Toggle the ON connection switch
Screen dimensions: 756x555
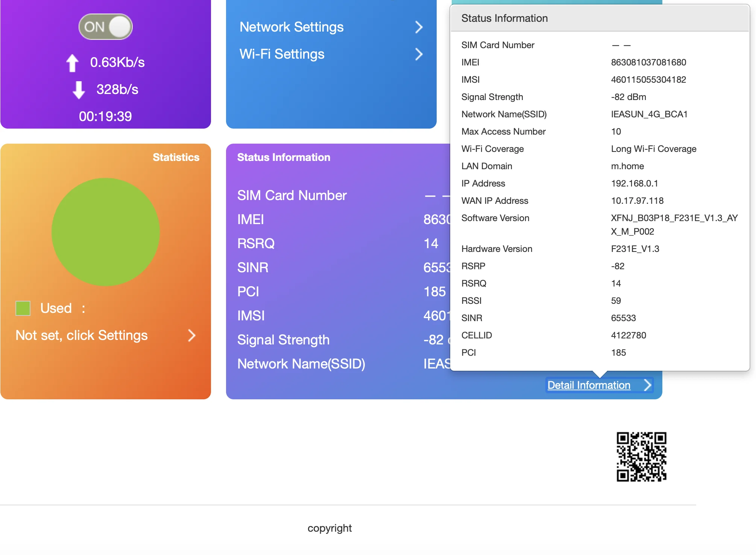(105, 27)
